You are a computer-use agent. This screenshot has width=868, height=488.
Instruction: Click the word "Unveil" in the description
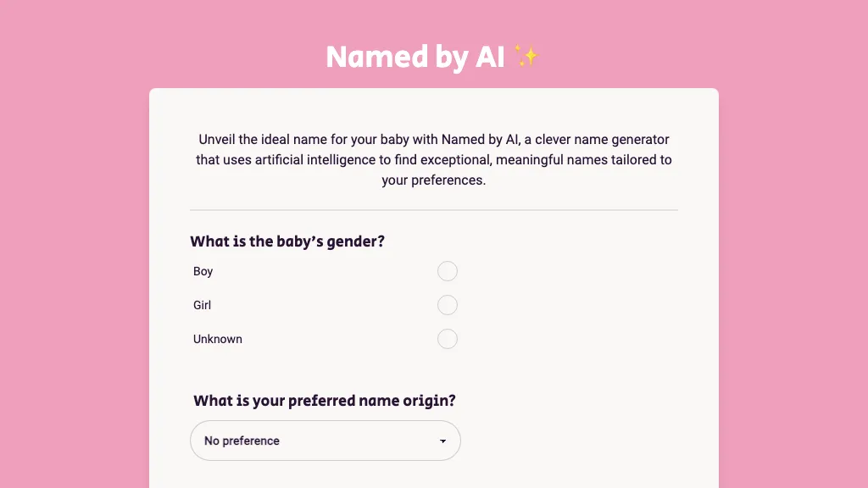(x=218, y=140)
